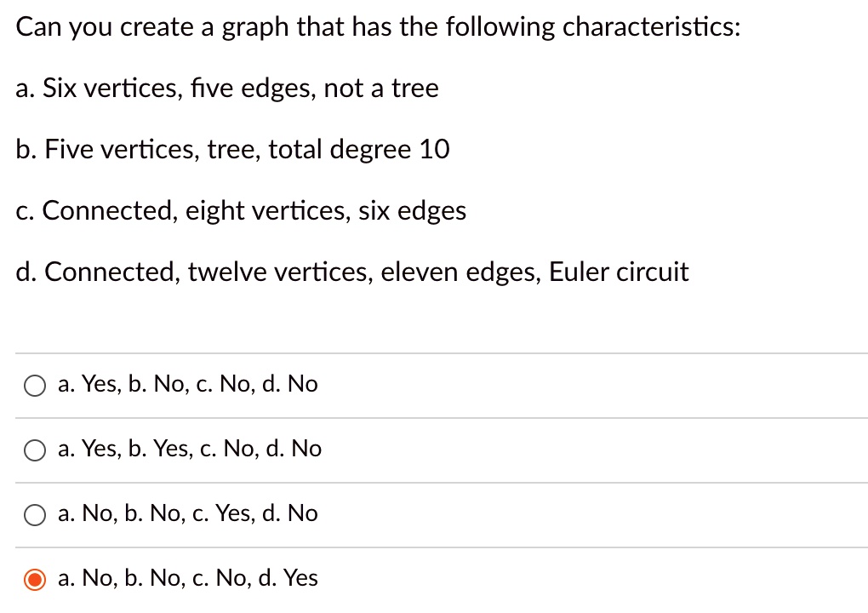Choose the third answer's radio button
The width and height of the screenshot is (868, 613).
(34, 514)
